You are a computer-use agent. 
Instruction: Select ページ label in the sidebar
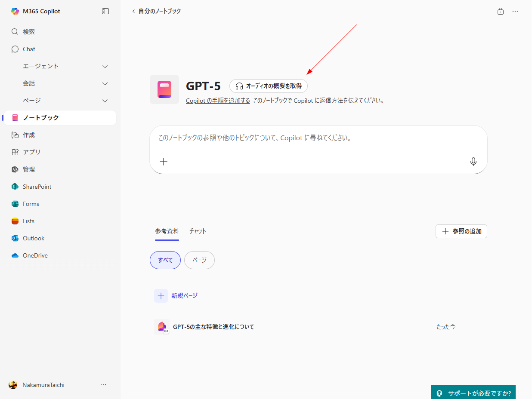pos(32,101)
